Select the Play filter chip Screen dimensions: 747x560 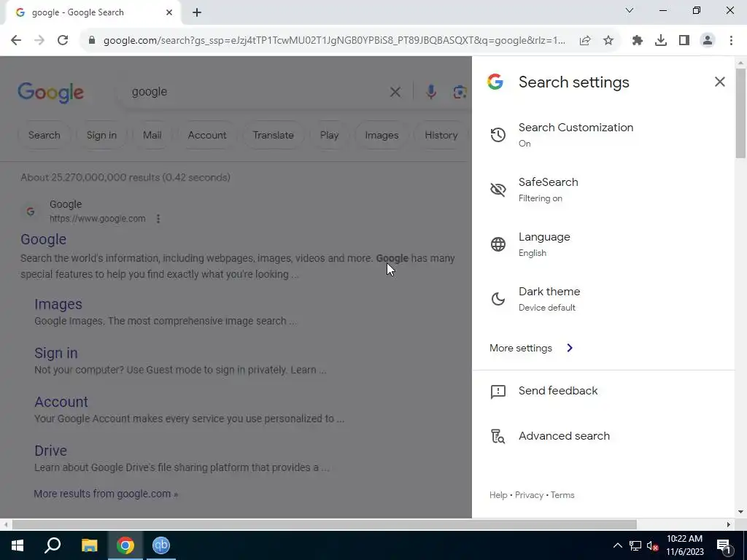pos(329,135)
